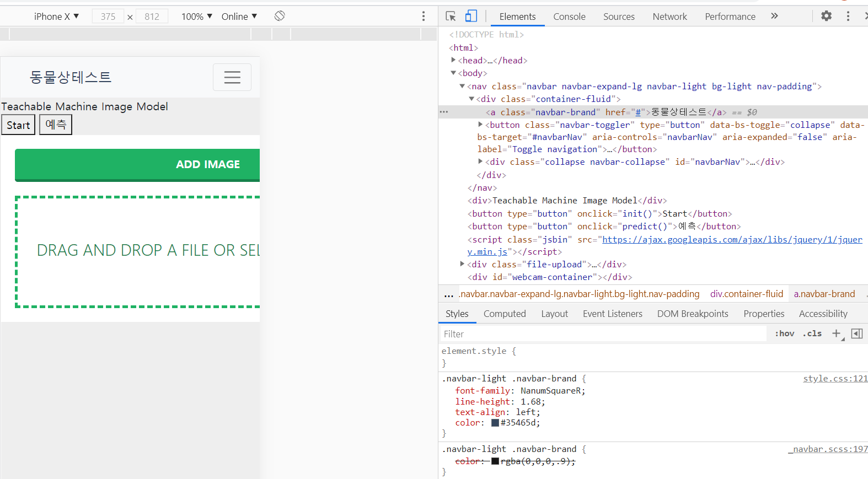Open the Properties pane tab

(x=764, y=314)
